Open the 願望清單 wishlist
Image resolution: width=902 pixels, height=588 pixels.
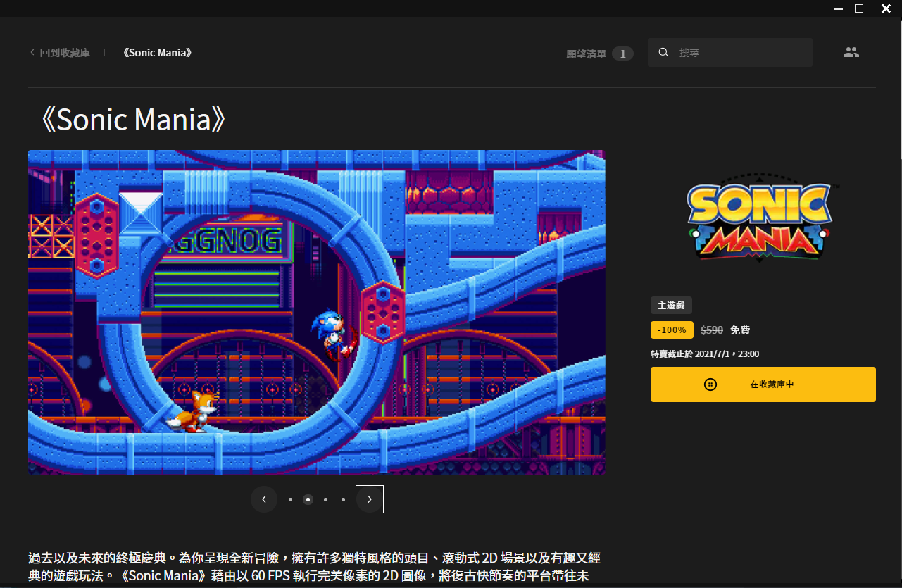click(x=586, y=54)
